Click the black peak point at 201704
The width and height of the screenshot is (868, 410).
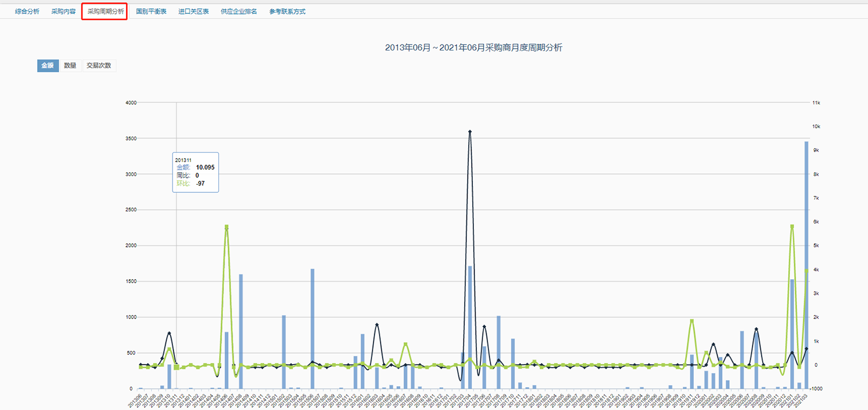470,132
